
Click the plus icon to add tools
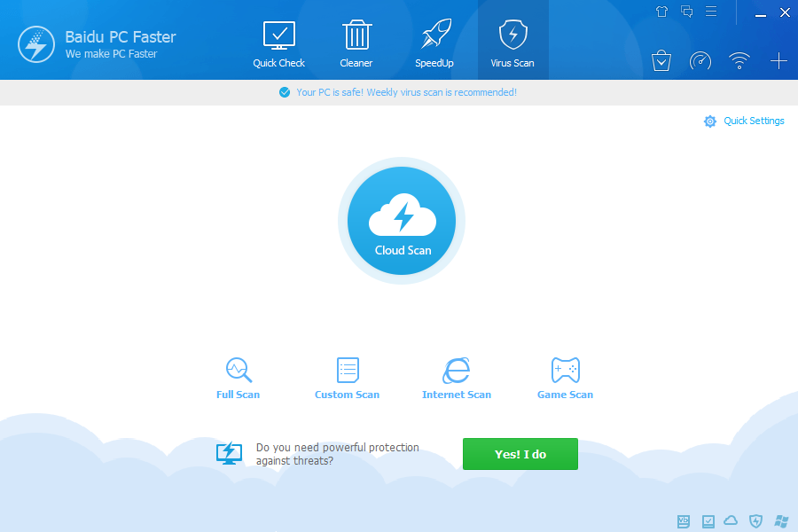point(778,61)
